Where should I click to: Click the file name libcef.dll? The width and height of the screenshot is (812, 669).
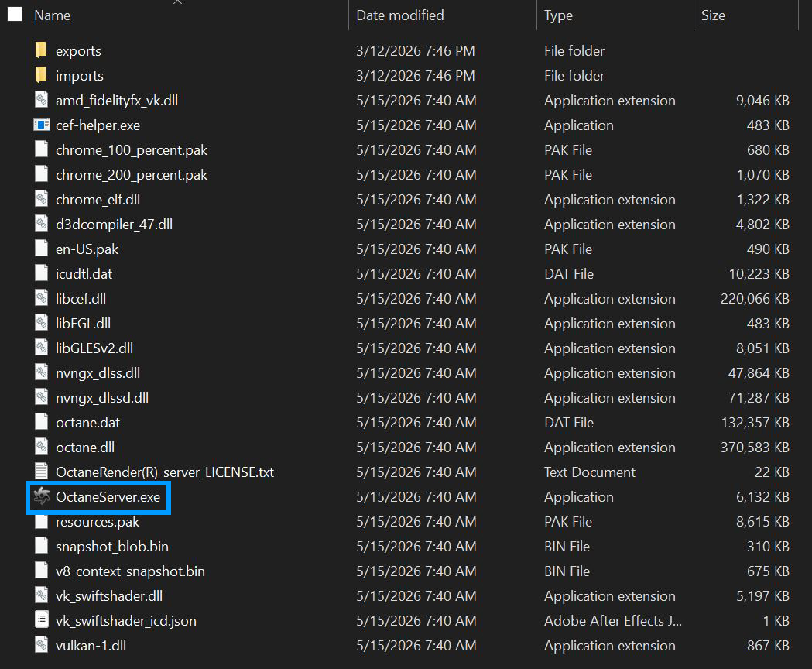(x=81, y=298)
